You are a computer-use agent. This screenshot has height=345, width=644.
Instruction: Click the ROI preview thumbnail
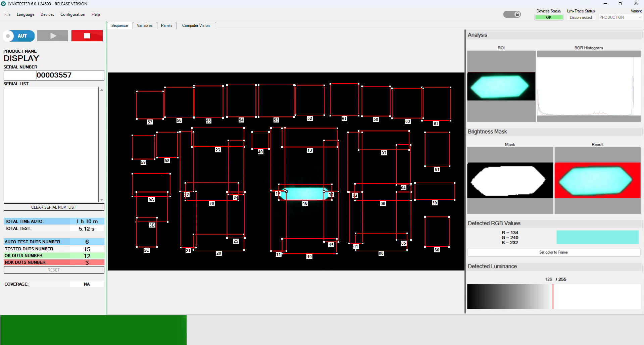[501, 86]
